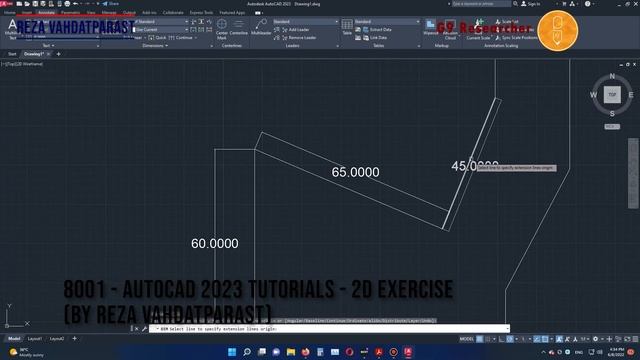Click the TOP face of the ViewCube
Image resolution: width=640 pixels, height=360 pixels.
pyautogui.click(x=612, y=95)
